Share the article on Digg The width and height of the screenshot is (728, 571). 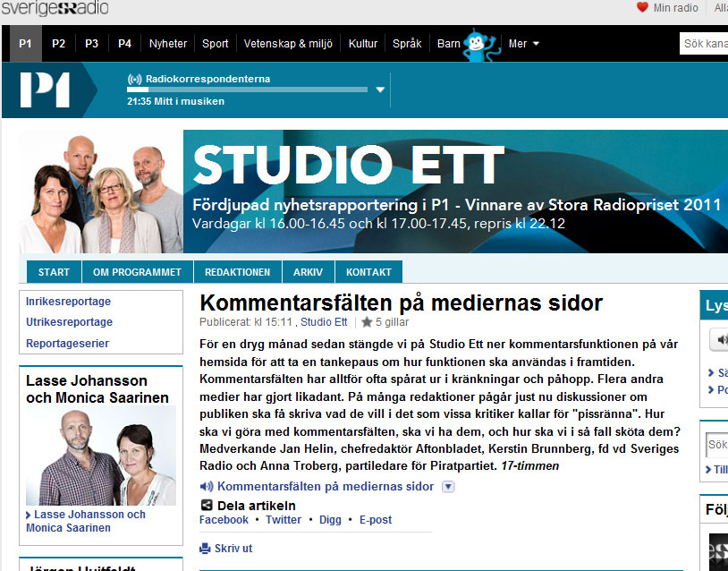tap(330, 520)
